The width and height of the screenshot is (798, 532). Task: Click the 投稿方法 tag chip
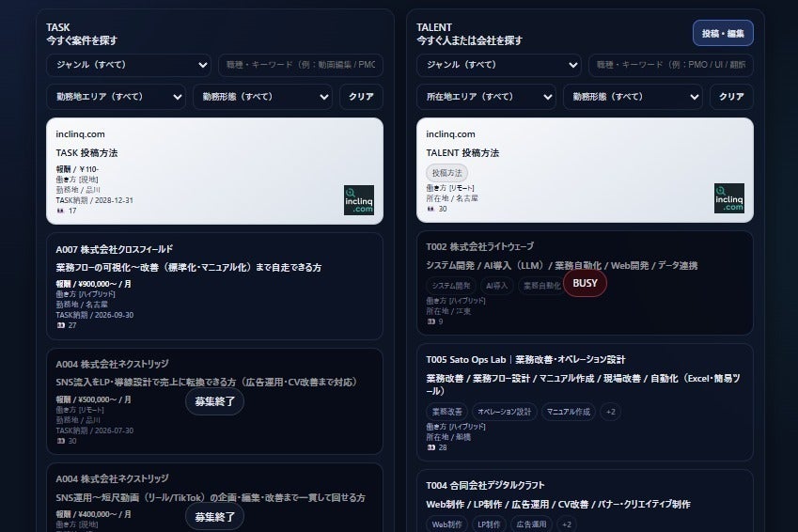[446, 173]
